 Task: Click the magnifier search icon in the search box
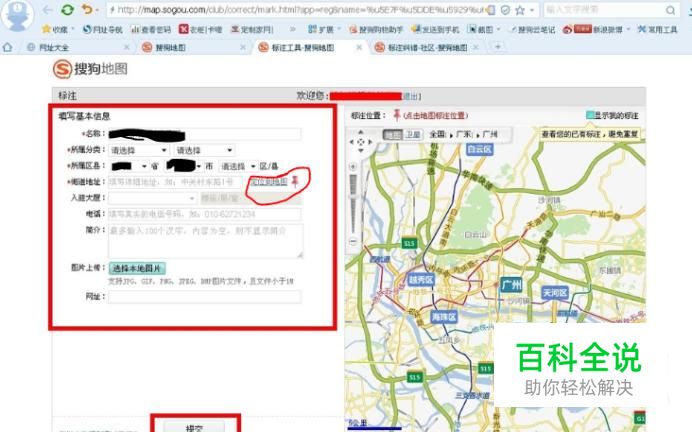point(670,10)
